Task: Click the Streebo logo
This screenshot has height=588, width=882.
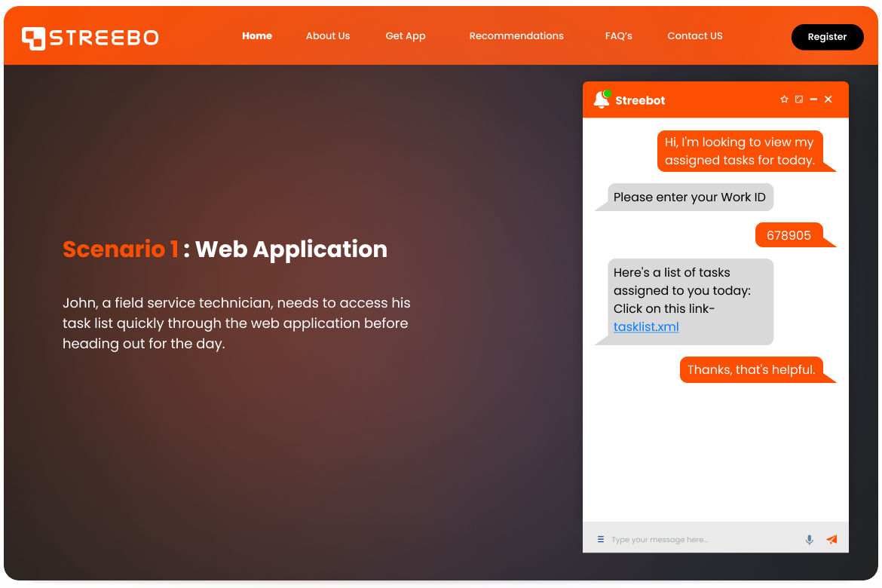Action: tap(90, 38)
